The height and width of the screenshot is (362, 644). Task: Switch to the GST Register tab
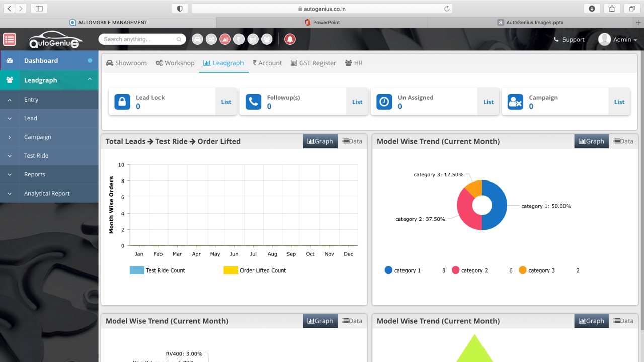tap(313, 63)
